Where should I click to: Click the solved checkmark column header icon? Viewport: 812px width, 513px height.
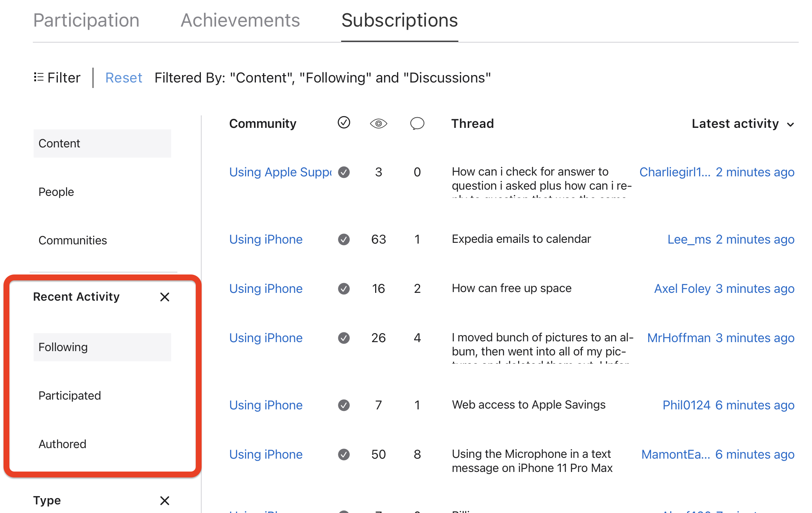(343, 123)
